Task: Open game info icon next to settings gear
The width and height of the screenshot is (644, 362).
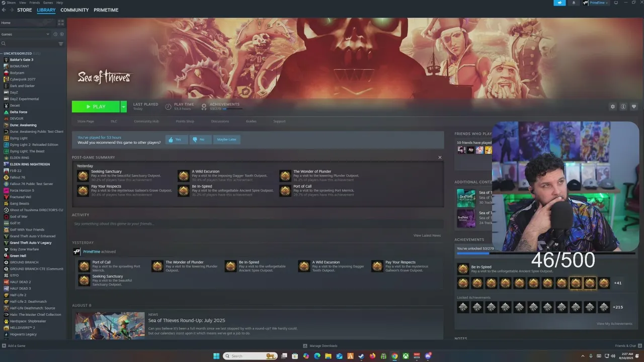Action: pos(623,107)
